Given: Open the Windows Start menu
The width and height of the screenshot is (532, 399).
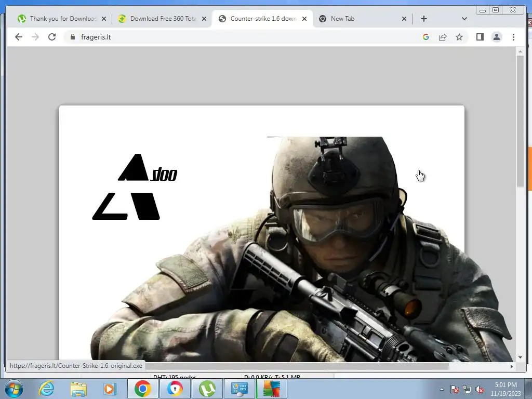Looking at the screenshot, I should [14, 389].
